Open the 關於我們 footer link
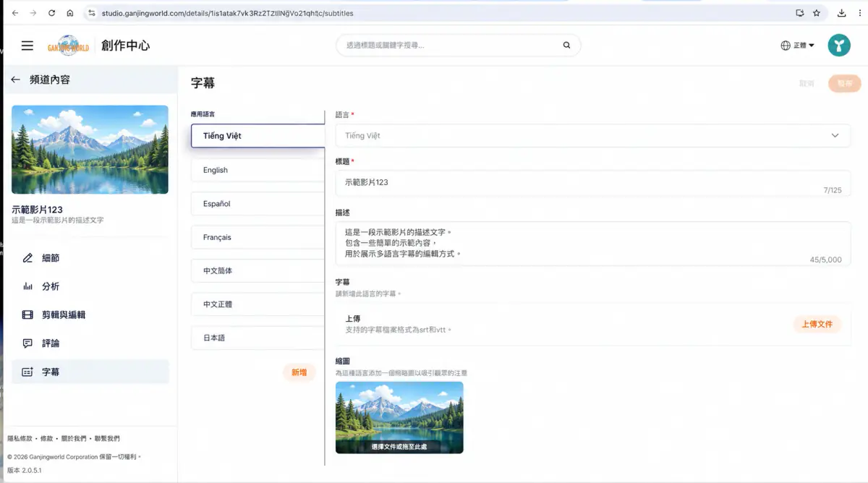 coord(73,438)
